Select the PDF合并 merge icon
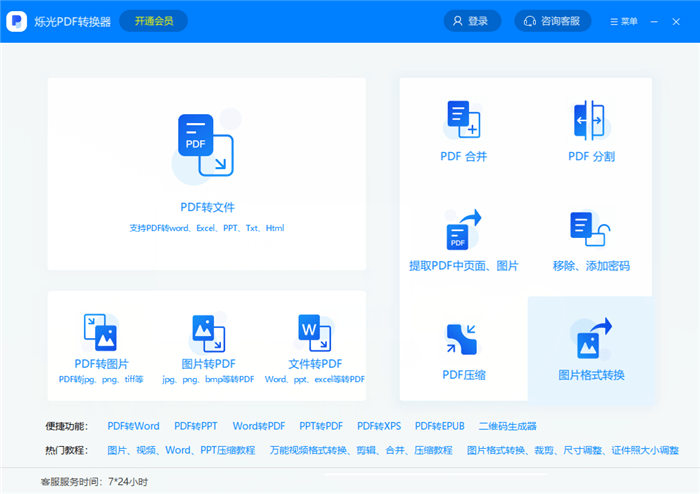 [463, 120]
